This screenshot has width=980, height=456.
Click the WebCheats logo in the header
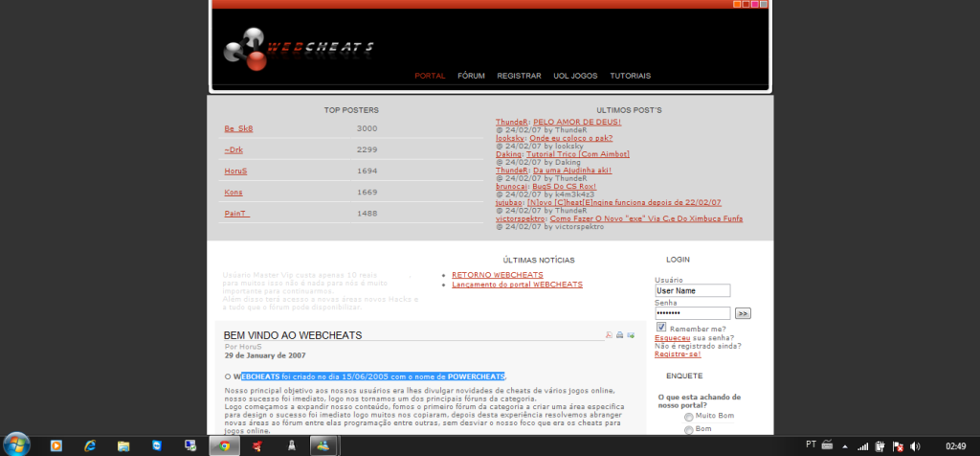[297, 49]
